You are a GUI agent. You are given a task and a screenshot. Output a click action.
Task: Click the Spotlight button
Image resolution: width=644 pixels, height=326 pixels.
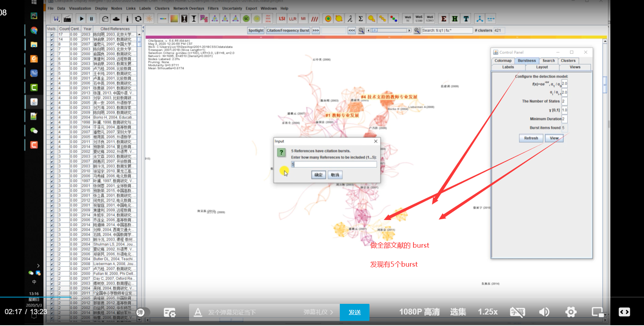coord(256,30)
